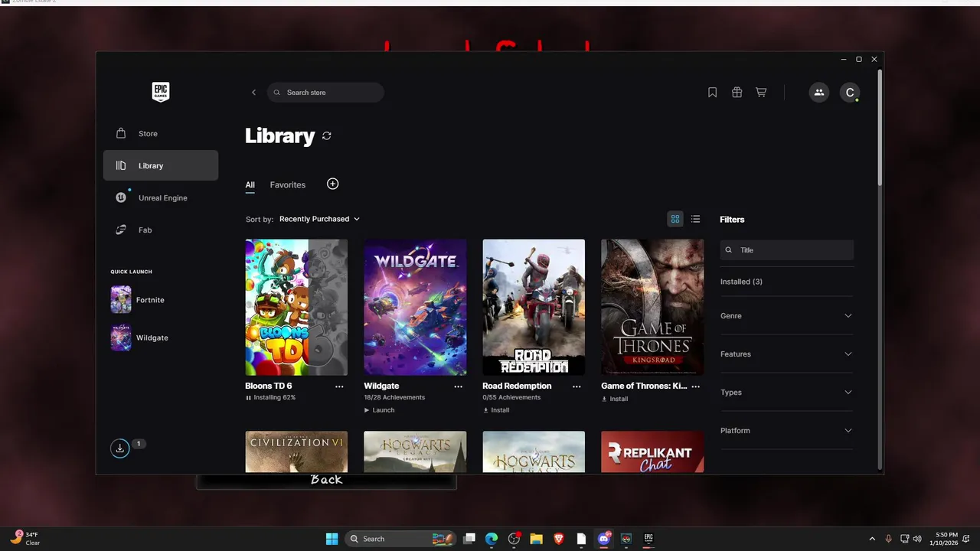Screen dimensions: 980x551
Task: Click Wildgate 18/28 Achievements text
Action: point(394,398)
